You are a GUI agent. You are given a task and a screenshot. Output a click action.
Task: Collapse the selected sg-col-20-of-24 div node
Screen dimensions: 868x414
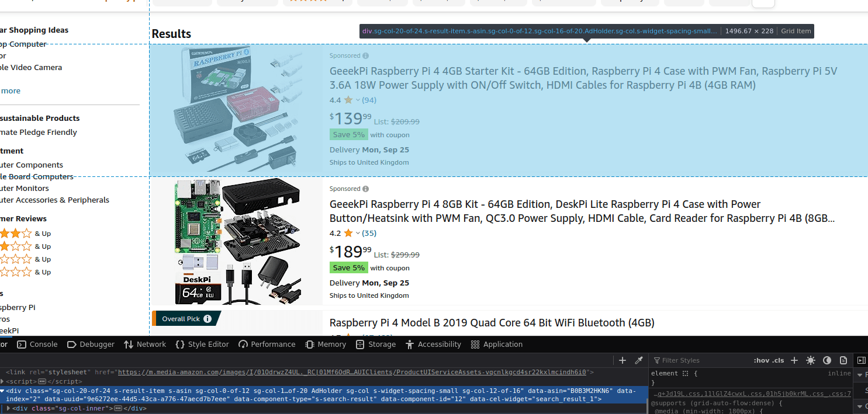(x=2, y=391)
